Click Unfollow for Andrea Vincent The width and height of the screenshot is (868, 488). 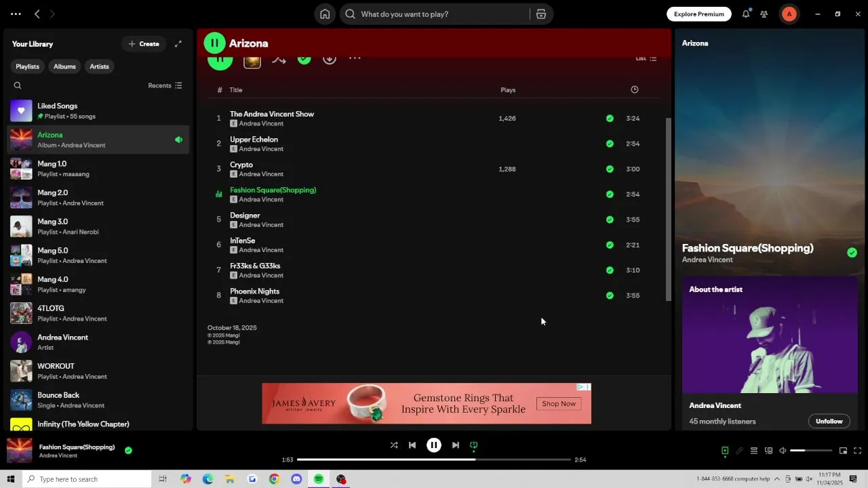(x=829, y=422)
